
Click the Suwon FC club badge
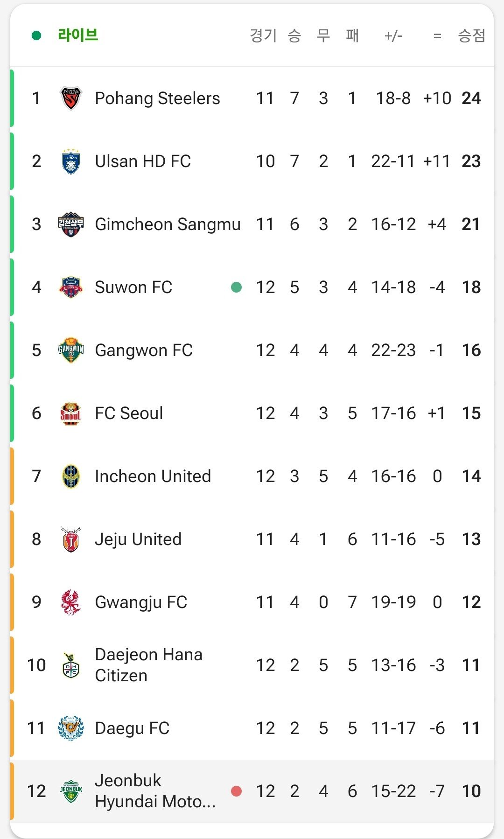coord(71,287)
